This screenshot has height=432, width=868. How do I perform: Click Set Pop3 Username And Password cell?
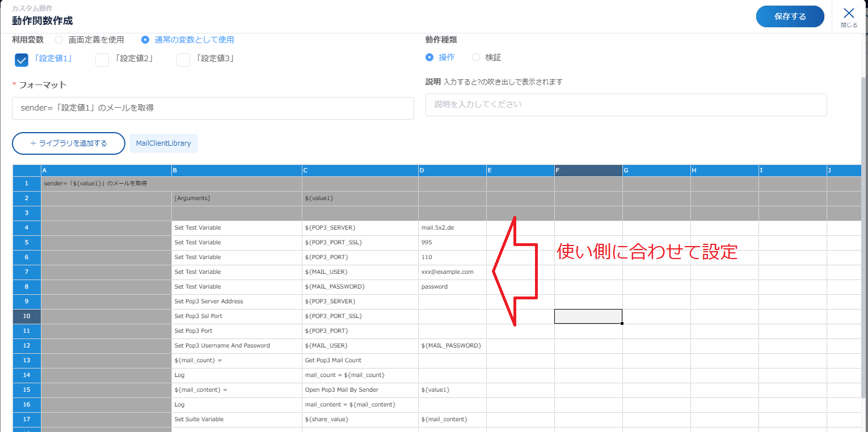(x=237, y=346)
